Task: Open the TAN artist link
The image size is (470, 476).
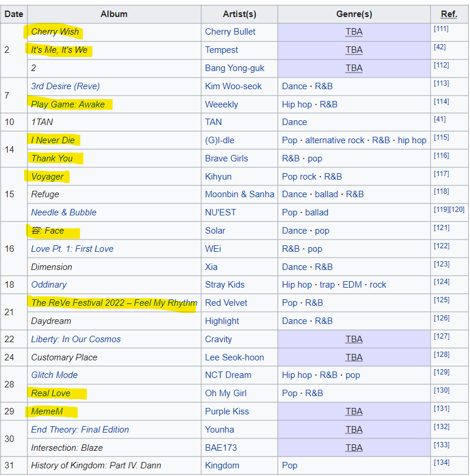Action: click(214, 122)
